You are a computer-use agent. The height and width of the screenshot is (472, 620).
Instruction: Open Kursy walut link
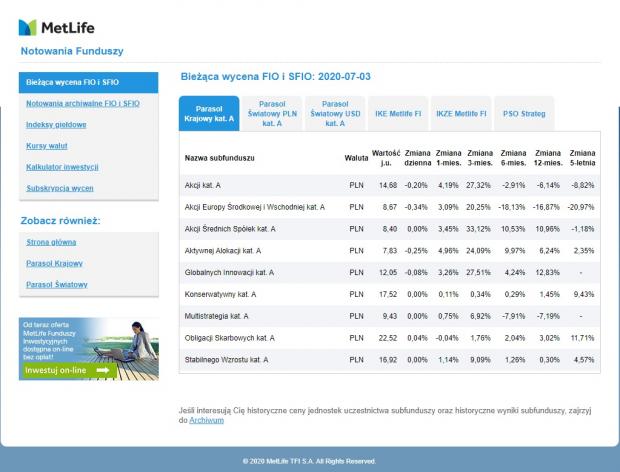47,146
